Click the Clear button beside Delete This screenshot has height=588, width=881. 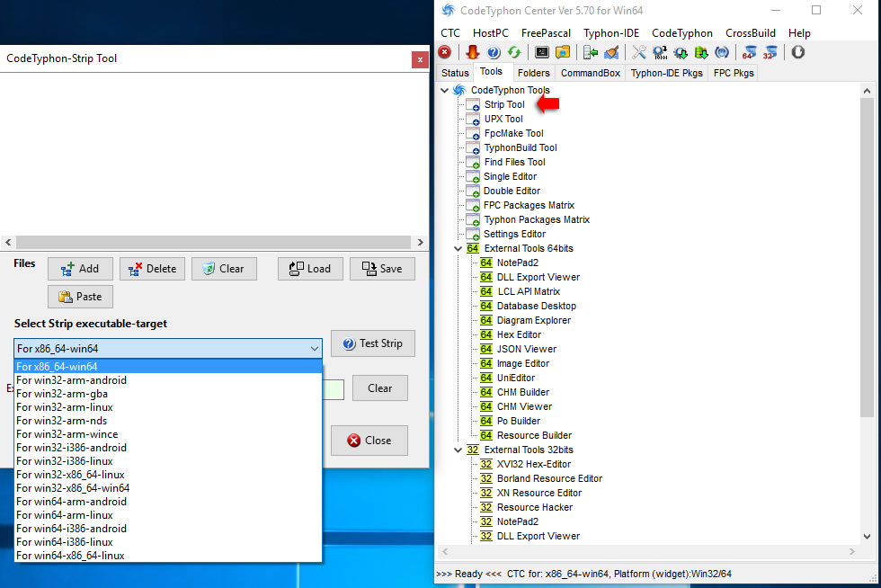click(224, 269)
